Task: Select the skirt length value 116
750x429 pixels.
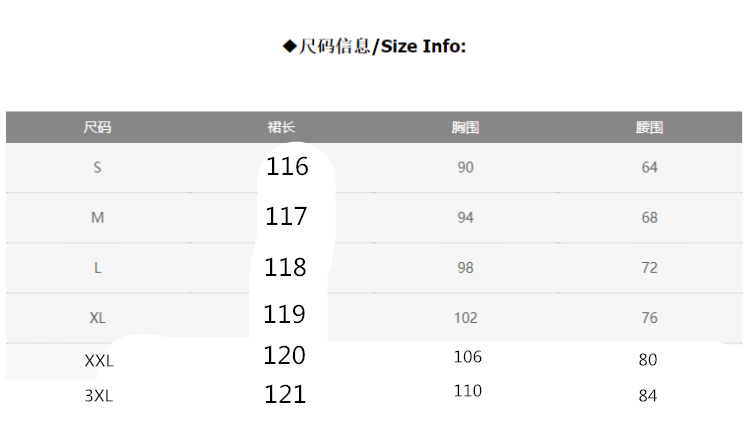Action: click(x=288, y=166)
